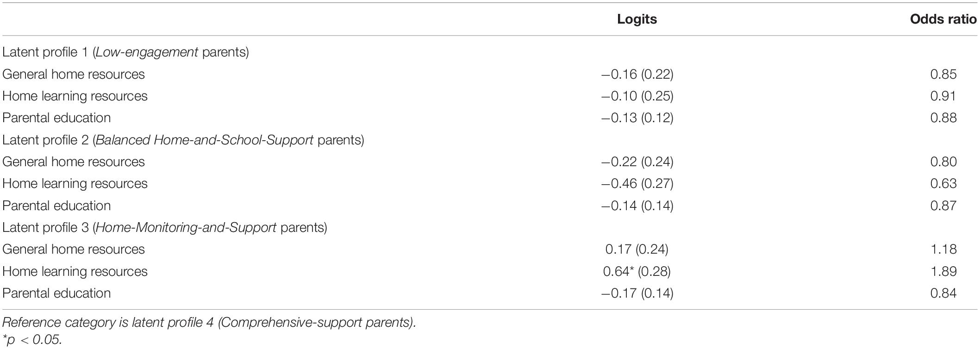Click the logit value −0.46 (0.27)
This screenshot has width=980, height=349.
coord(637,184)
